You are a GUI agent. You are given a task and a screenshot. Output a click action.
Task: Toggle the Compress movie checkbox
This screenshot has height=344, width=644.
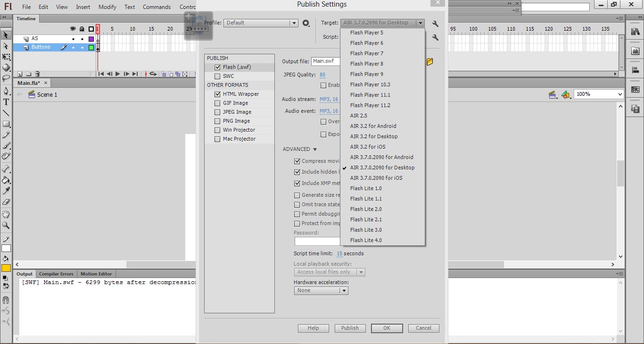[x=297, y=161]
